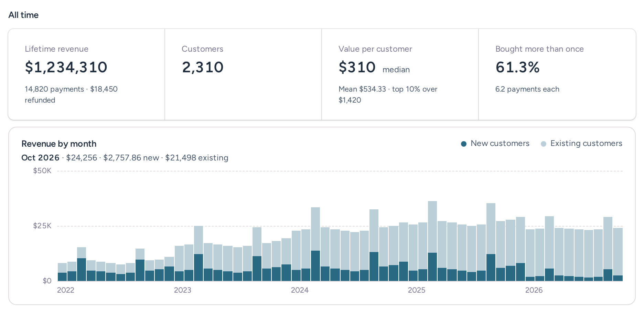The image size is (644, 314).
Task: Click the 2023 axis label
Action: tap(183, 290)
